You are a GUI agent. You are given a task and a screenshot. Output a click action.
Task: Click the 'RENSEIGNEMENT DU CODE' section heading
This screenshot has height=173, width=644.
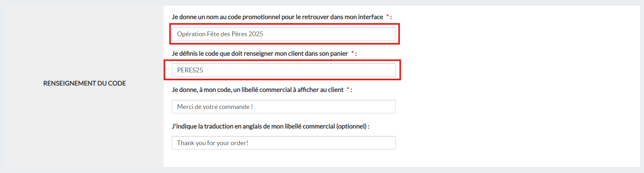pyautogui.click(x=84, y=83)
